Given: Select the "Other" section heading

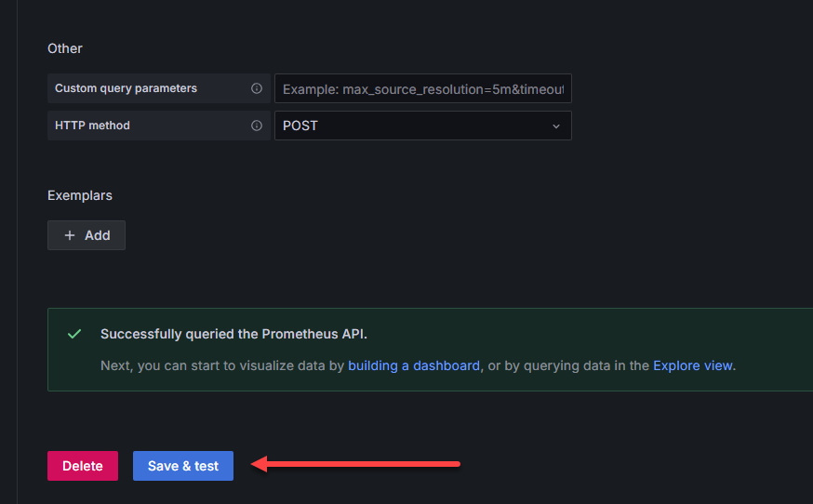Looking at the screenshot, I should point(65,48).
